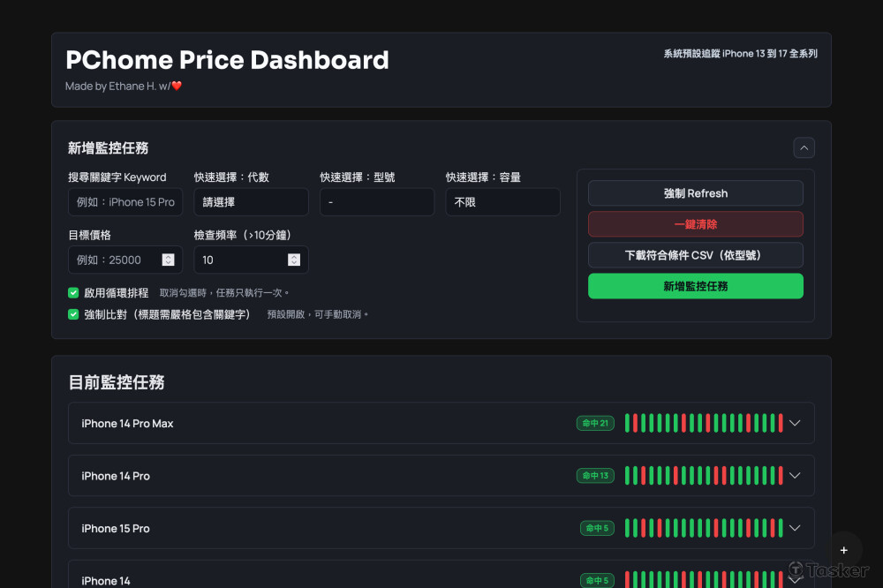883x588 pixels.
Task: Click the red 一鍵清除 button
Action: tap(695, 224)
